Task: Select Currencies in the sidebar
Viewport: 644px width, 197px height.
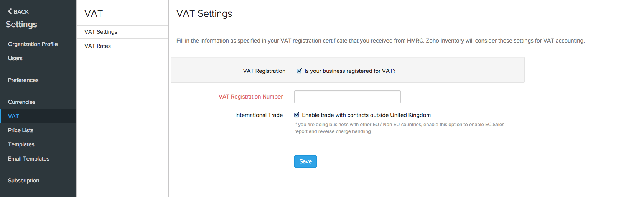Action: 22,102
